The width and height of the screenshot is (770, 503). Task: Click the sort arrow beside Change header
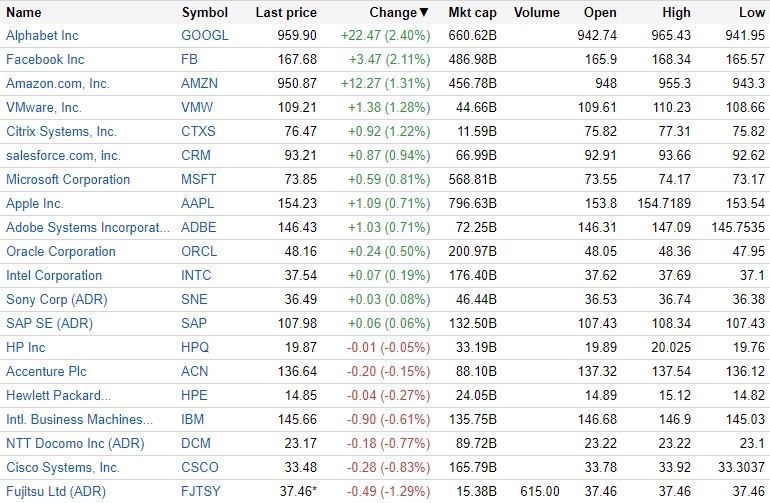click(x=424, y=13)
